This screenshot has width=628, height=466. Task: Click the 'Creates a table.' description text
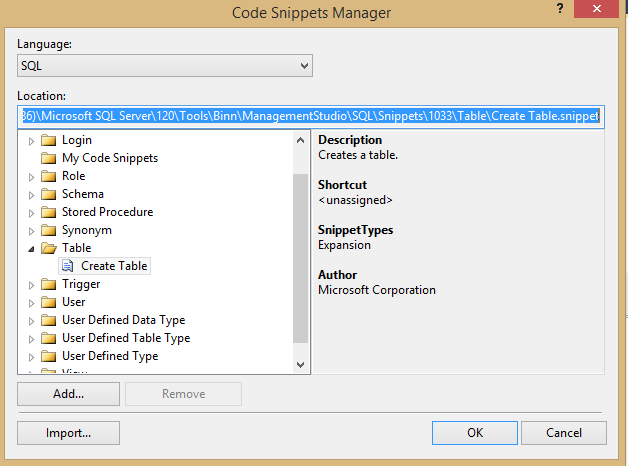pos(358,155)
